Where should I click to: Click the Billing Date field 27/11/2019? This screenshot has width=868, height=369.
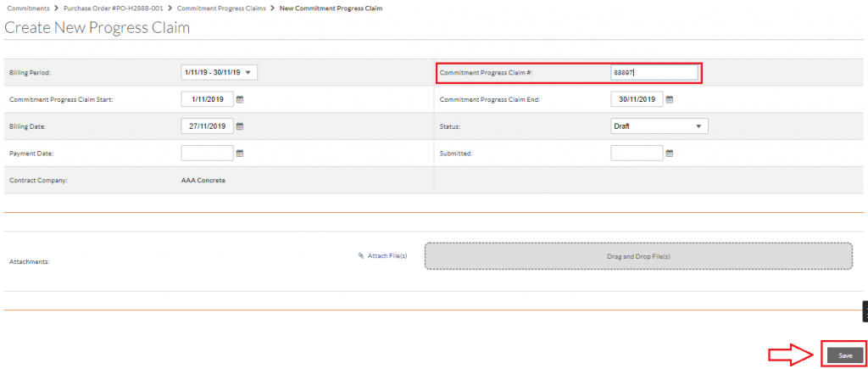click(x=207, y=126)
